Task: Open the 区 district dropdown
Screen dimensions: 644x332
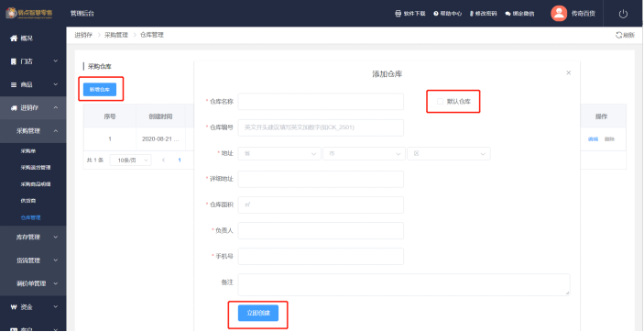Action: 449,153
